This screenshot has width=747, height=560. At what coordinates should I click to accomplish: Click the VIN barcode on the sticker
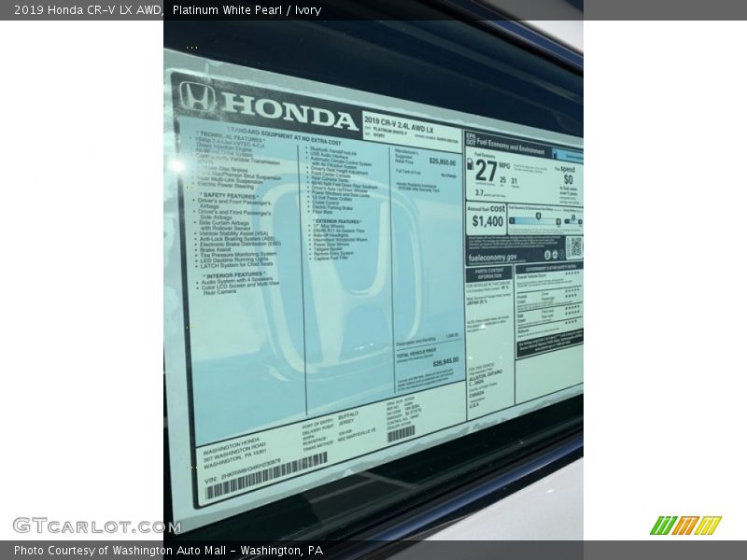click(x=266, y=475)
